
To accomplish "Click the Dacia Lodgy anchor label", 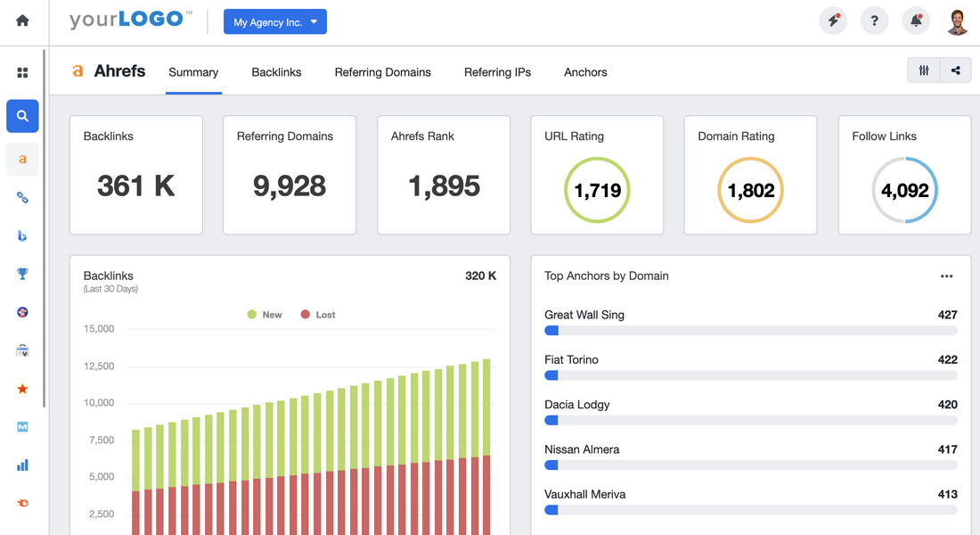I will 577,405.
